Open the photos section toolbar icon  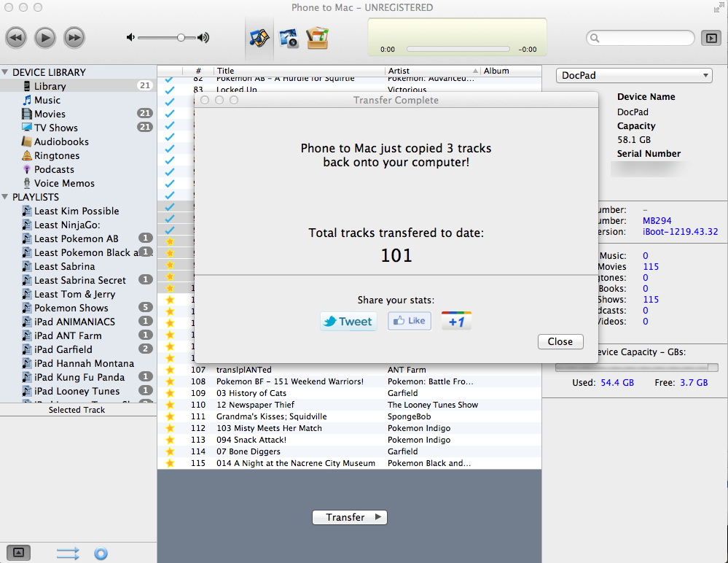pos(289,37)
